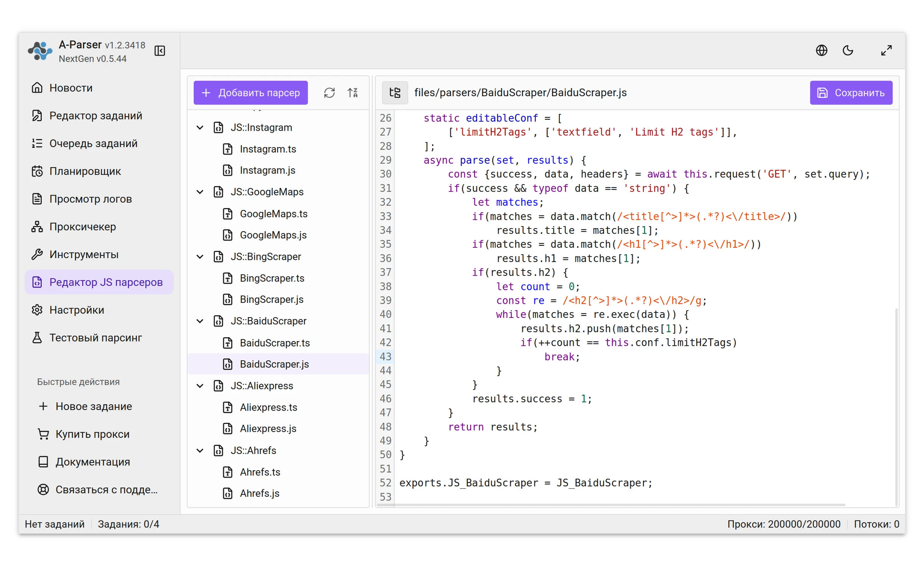Collapse the JS::Instagram tree node
The width and height of the screenshot is (924, 566).
[x=200, y=127]
